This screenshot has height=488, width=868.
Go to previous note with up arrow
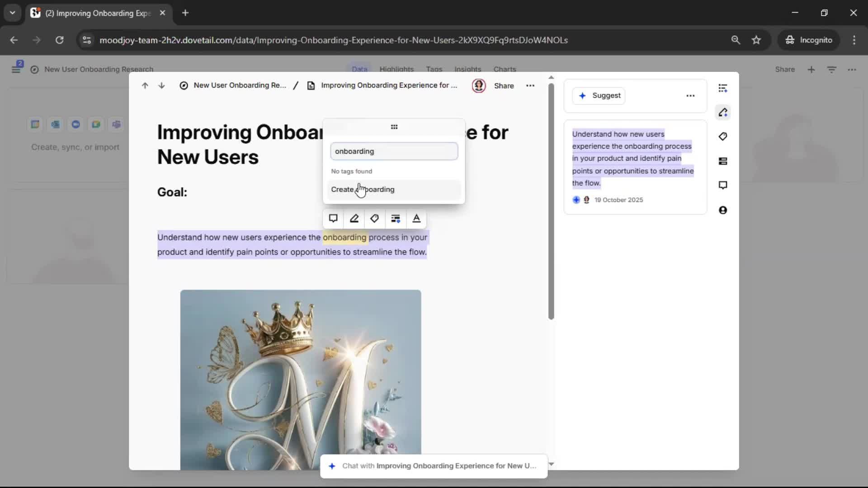(145, 85)
